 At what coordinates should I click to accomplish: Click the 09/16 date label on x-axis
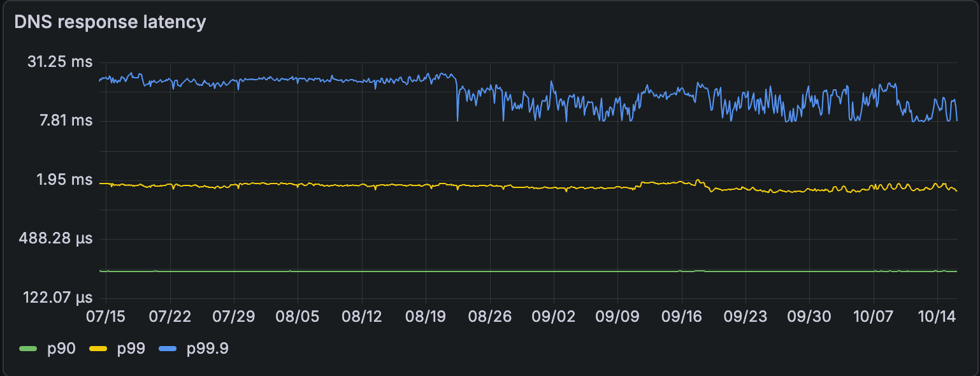coord(681,317)
